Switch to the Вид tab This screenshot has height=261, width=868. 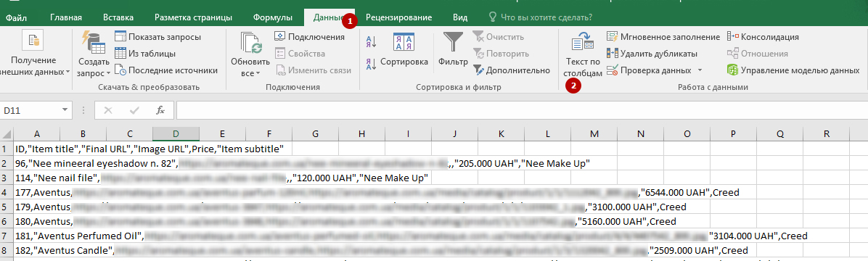(x=460, y=17)
